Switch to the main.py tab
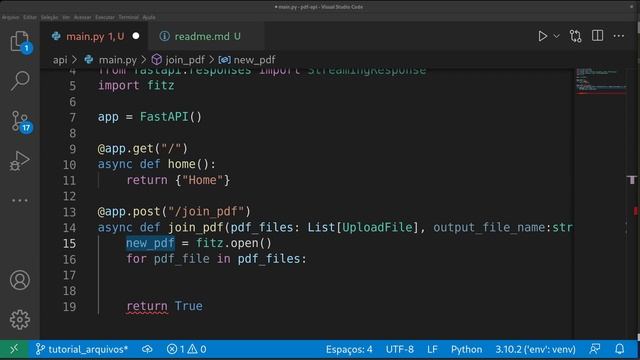The height and width of the screenshot is (360, 640). click(x=95, y=36)
